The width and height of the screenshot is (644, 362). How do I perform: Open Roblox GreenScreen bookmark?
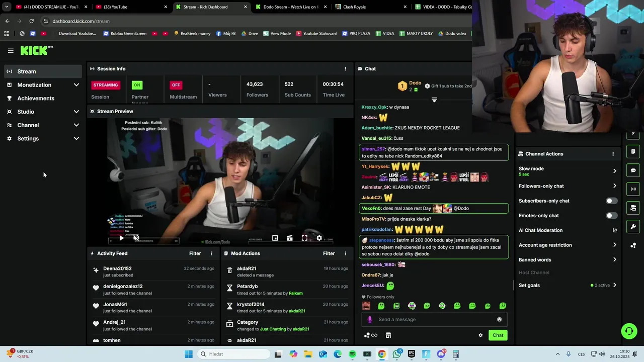pos(125,34)
